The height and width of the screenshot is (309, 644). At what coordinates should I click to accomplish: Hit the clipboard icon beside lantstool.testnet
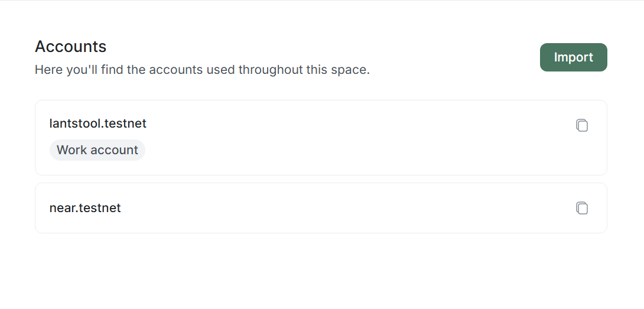(x=582, y=125)
